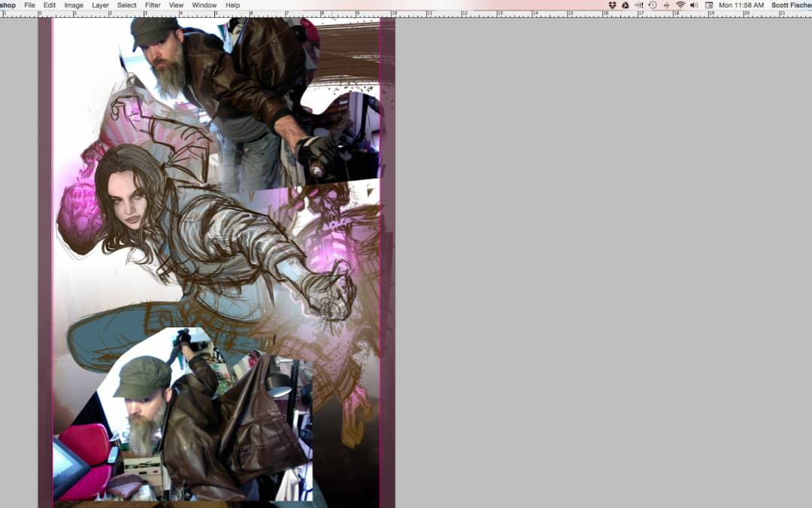812x508 pixels.
Task: Open the View menu
Action: [x=176, y=5]
